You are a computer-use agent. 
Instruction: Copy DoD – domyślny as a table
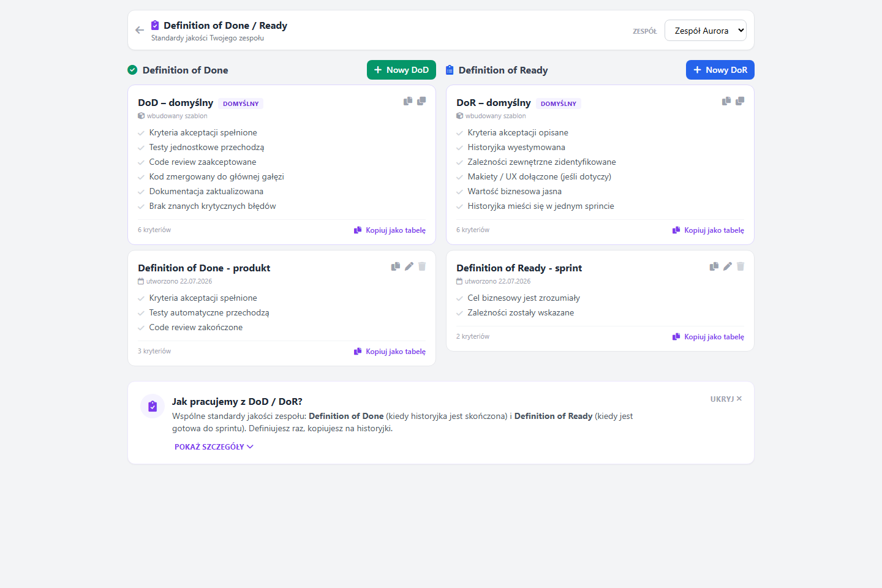(390, 230)
